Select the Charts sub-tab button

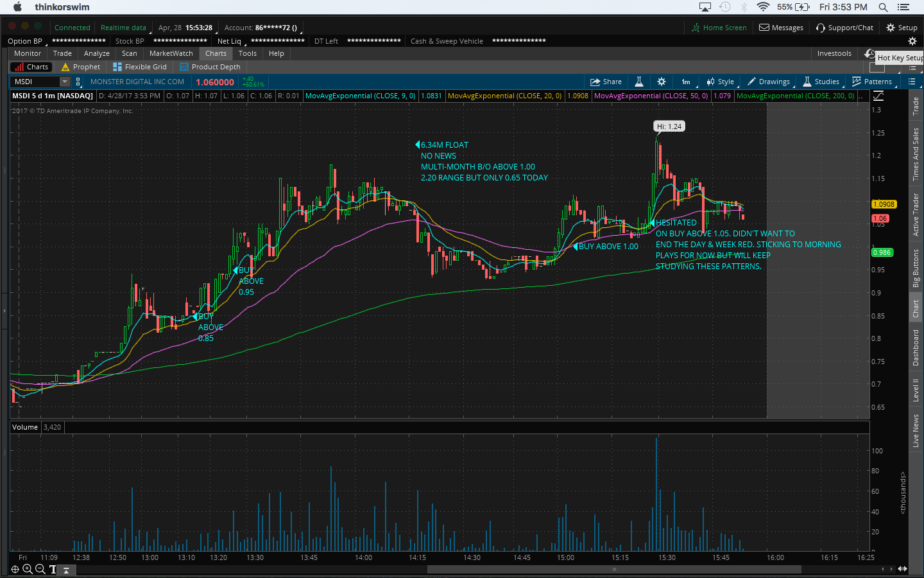(x=31, y=67)
